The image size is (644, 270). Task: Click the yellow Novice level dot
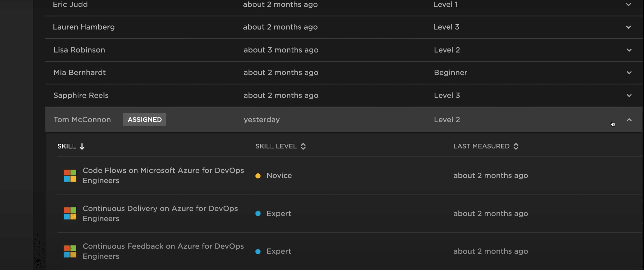pos(258,176)
